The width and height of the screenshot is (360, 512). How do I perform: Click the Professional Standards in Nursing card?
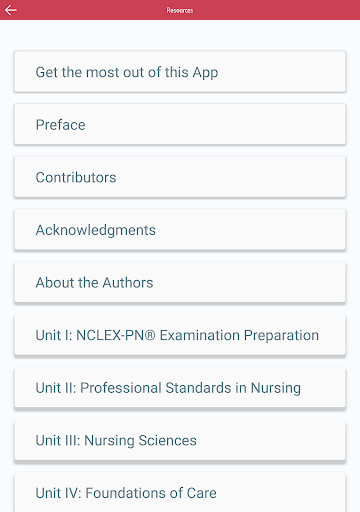click(180, 388)
